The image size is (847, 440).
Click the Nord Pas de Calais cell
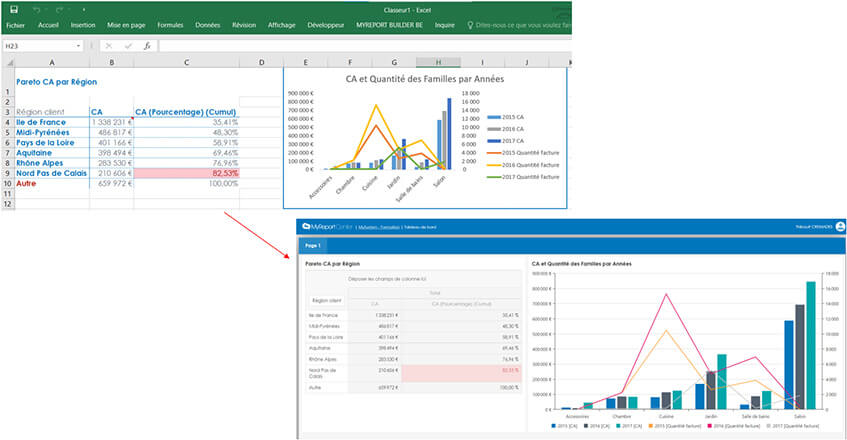tap(52, 173)
